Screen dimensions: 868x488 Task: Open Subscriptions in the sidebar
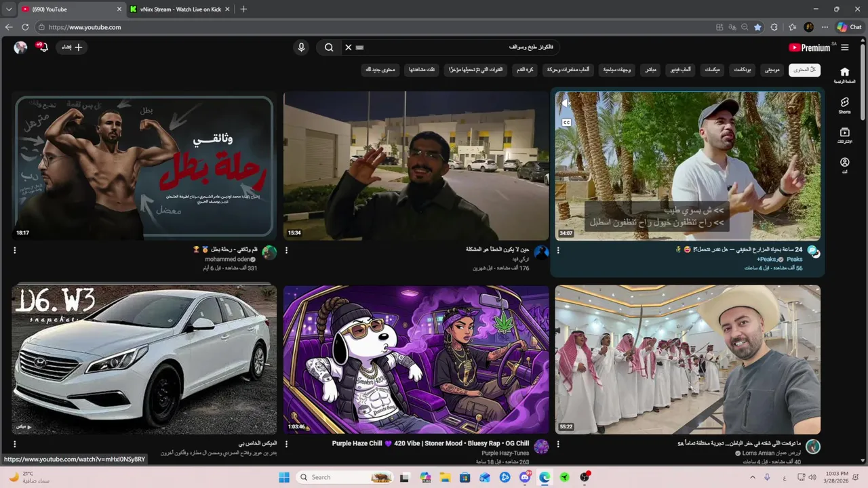[844, 136]
